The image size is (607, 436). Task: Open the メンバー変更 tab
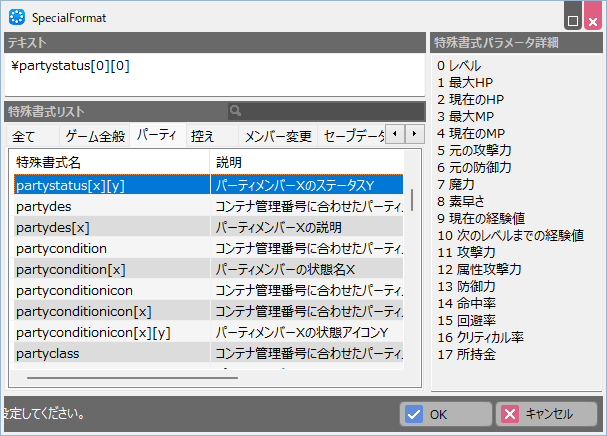point(278,135)
